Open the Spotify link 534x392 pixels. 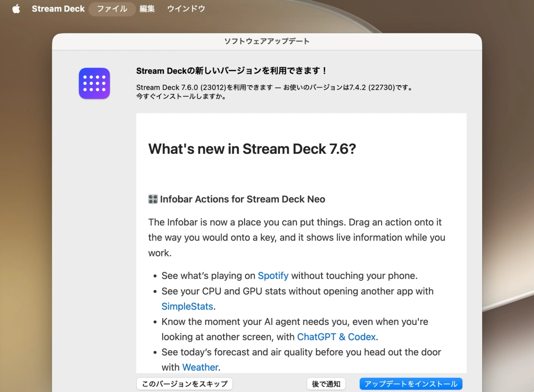point(273,276)
